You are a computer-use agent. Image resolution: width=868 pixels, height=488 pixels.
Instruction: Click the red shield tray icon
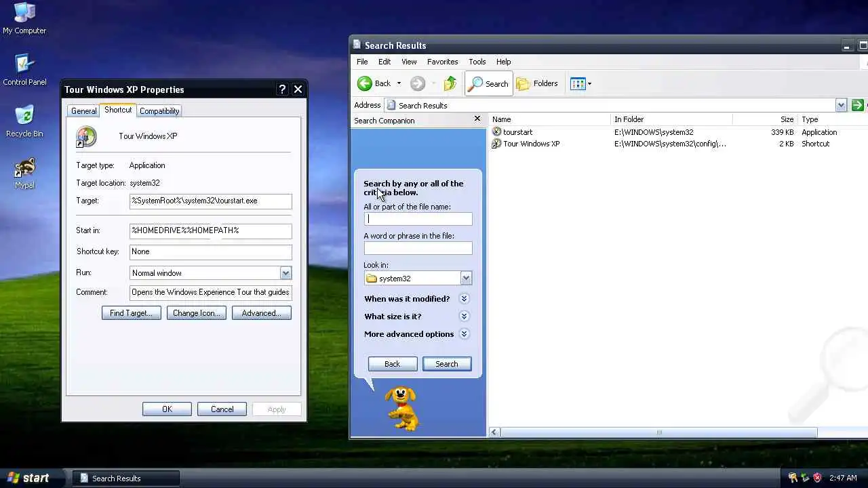tap(817, 478)
